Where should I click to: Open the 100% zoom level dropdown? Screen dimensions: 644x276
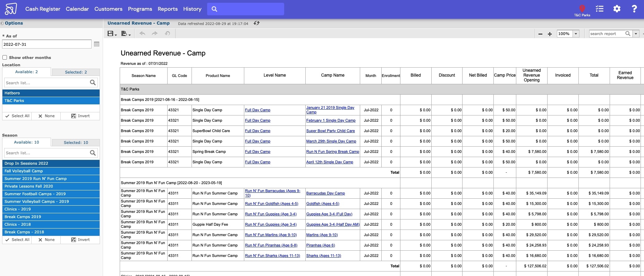tap(576, 34)
